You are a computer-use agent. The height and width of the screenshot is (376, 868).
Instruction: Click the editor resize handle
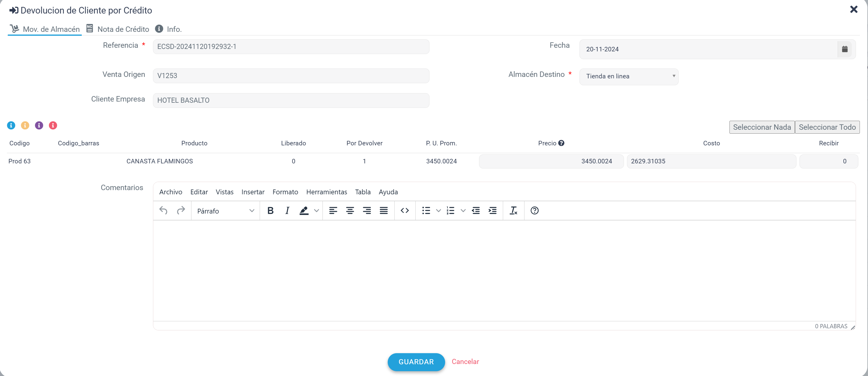853,327
